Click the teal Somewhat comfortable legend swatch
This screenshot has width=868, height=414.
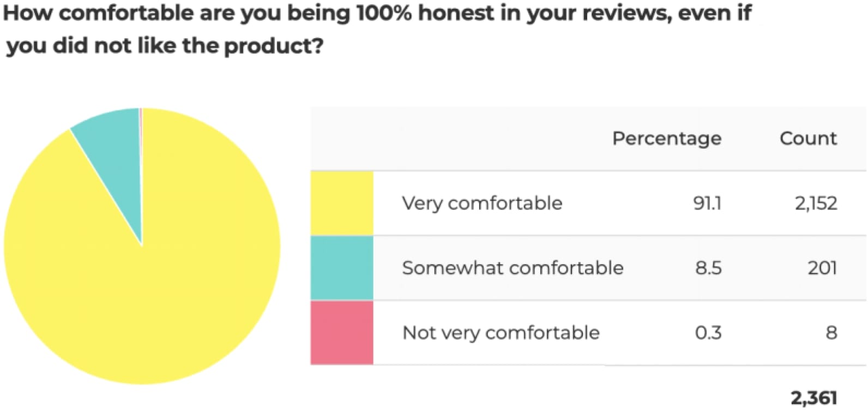coord(342,268)
